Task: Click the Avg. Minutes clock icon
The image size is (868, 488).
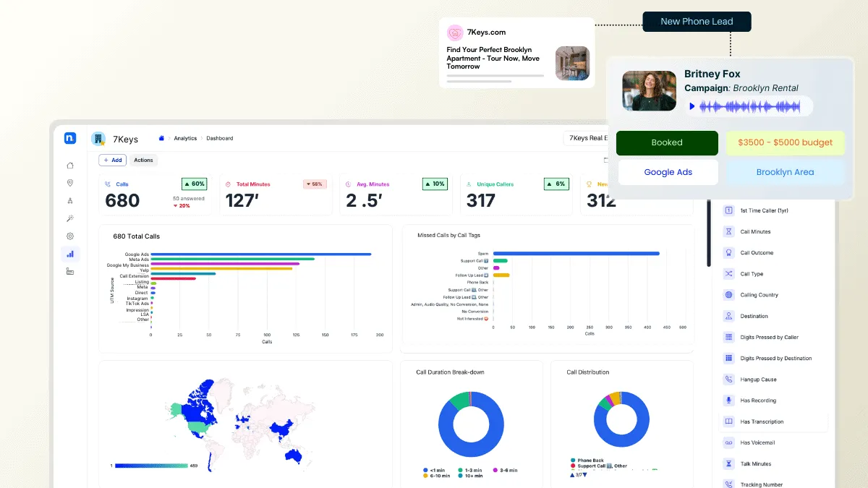Action: 349,184
